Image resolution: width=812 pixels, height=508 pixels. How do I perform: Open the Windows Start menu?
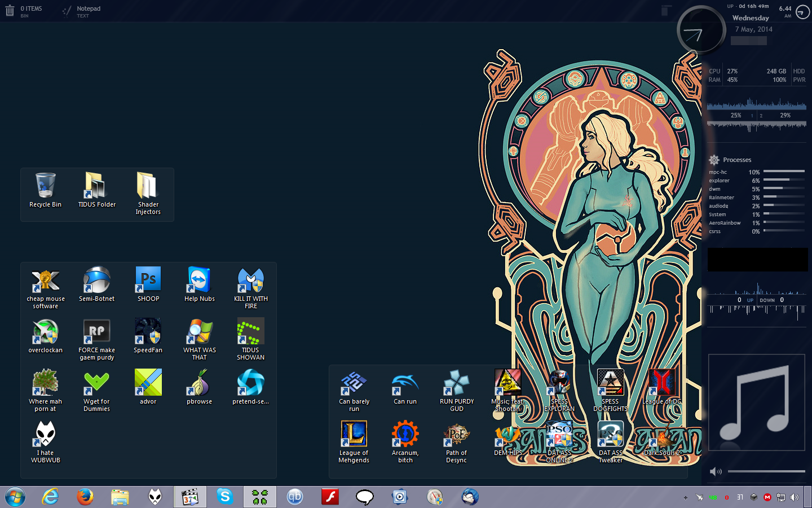(x=15, y=497)
